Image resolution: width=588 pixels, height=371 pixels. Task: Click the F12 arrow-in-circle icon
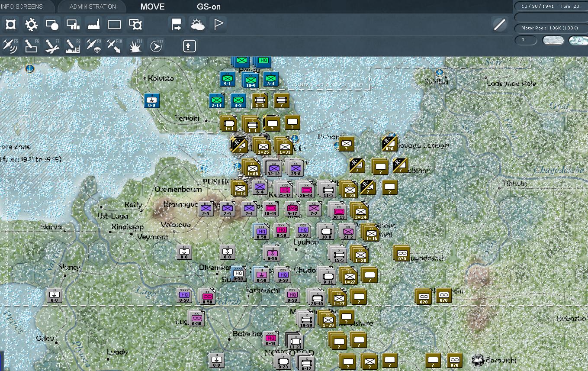point(156,45)
